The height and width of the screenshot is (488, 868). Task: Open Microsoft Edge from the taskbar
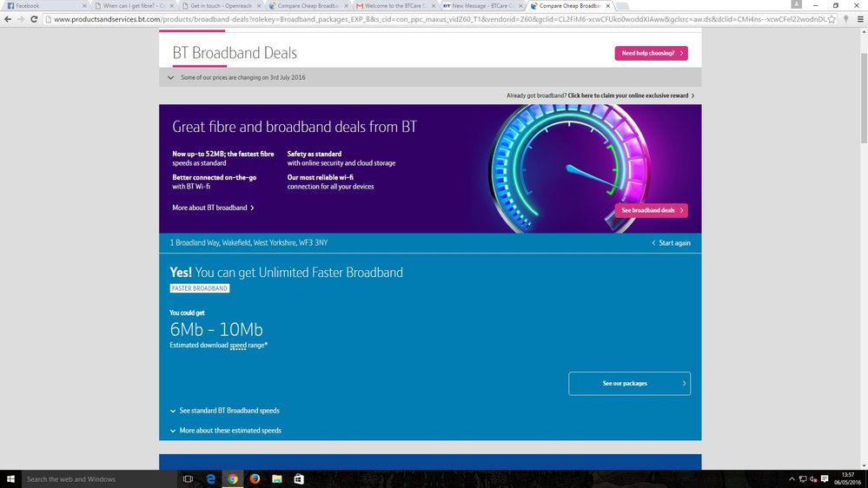click(210, 478)
